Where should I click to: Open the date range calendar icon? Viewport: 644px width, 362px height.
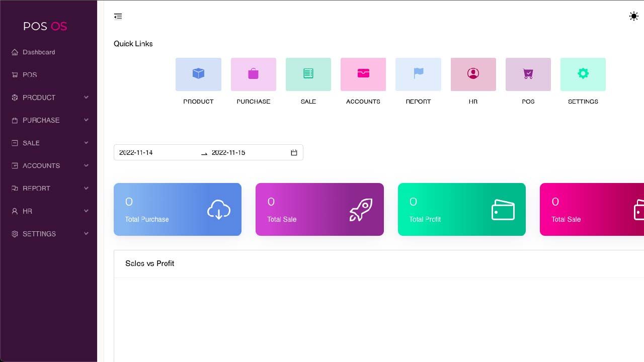pos(294,152)
